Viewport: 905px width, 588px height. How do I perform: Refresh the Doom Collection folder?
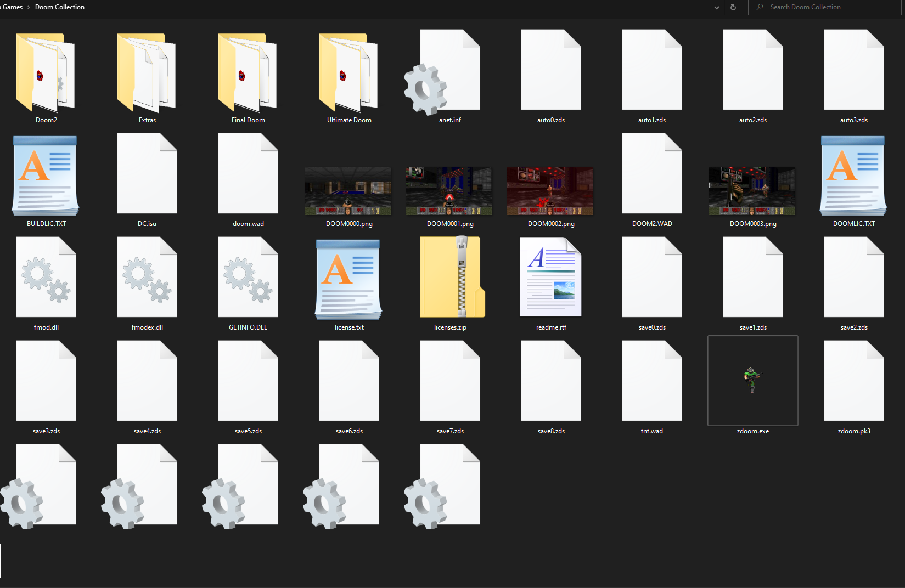(x=733, y=7)
